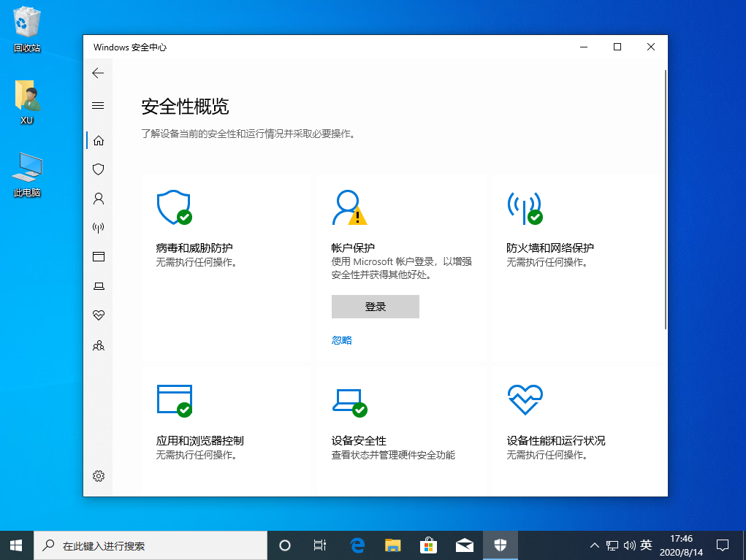Image resolution: width=746 pixels, height=560 pixels.
Task: Open Family options via sidebar people icon
Action: 98,345
